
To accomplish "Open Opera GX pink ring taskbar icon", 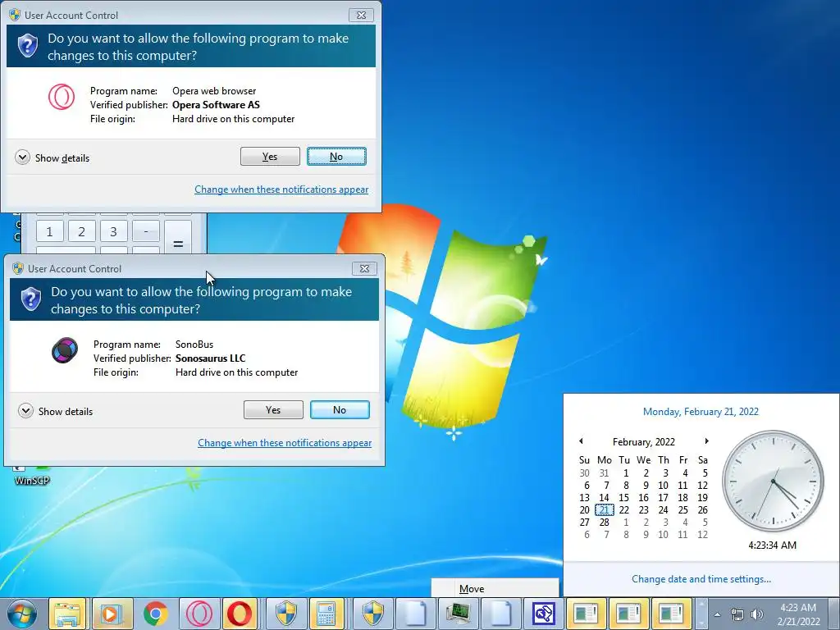I will [x=199, y=614].
